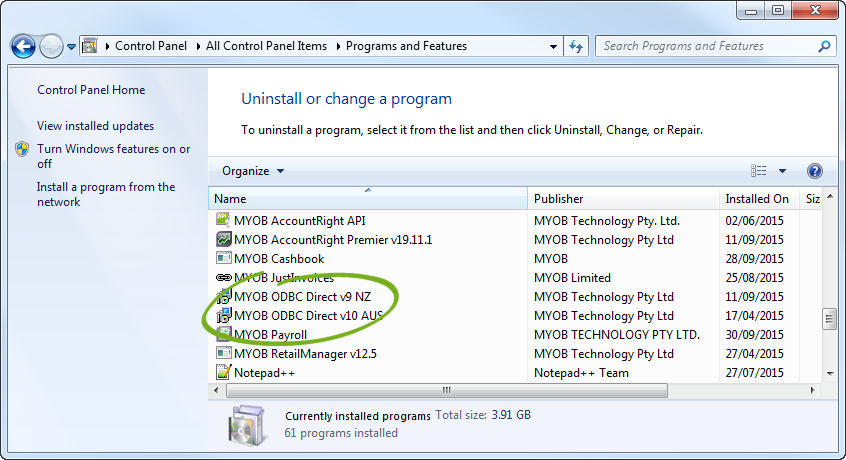This screenshot has width=846, height=460.
Task: Open Turn Windows features on or off
Action: click(x=113, y=156)
